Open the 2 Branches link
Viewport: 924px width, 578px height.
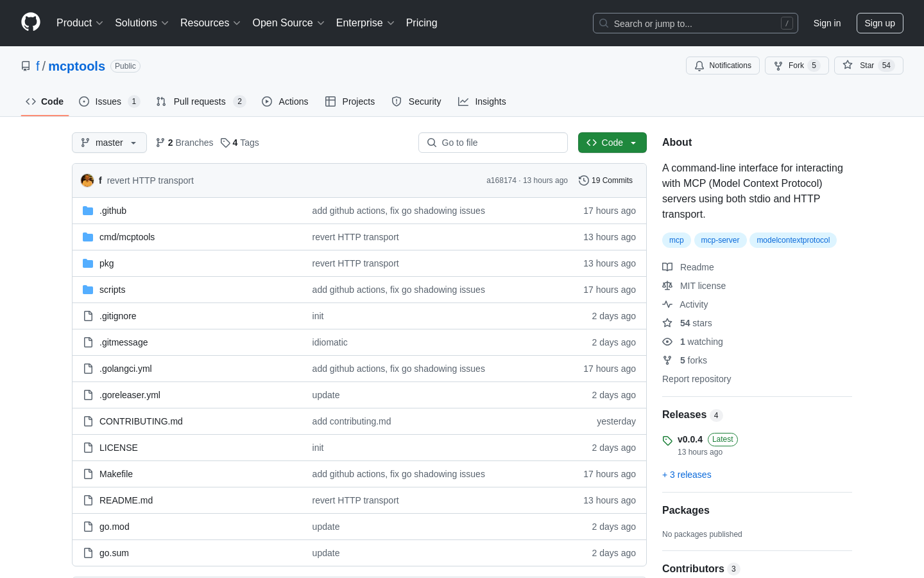[185, 143]
